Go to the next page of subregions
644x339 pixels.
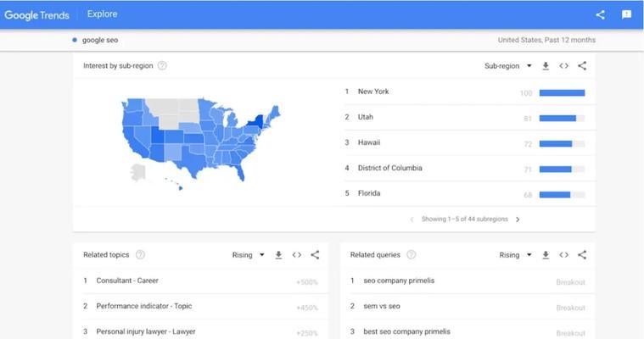coord(518,220)
